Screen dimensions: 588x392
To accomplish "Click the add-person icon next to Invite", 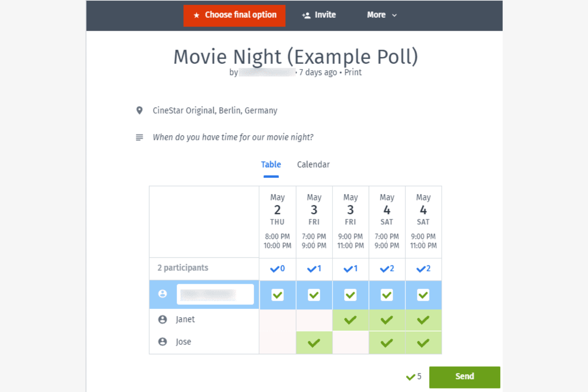I will tap(306, 15).
